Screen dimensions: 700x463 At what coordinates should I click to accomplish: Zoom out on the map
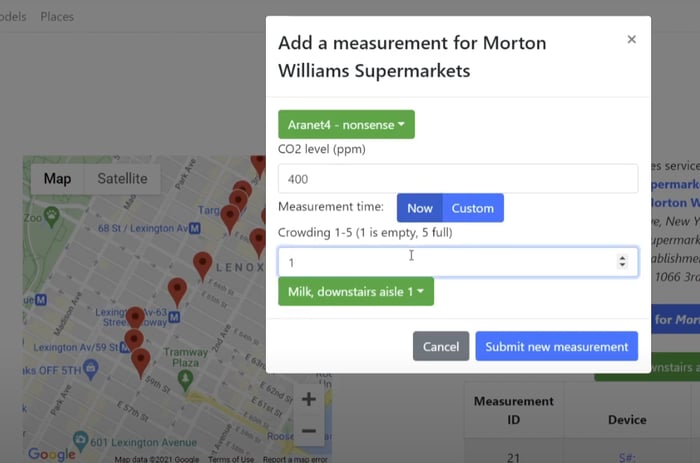(308, 430)
